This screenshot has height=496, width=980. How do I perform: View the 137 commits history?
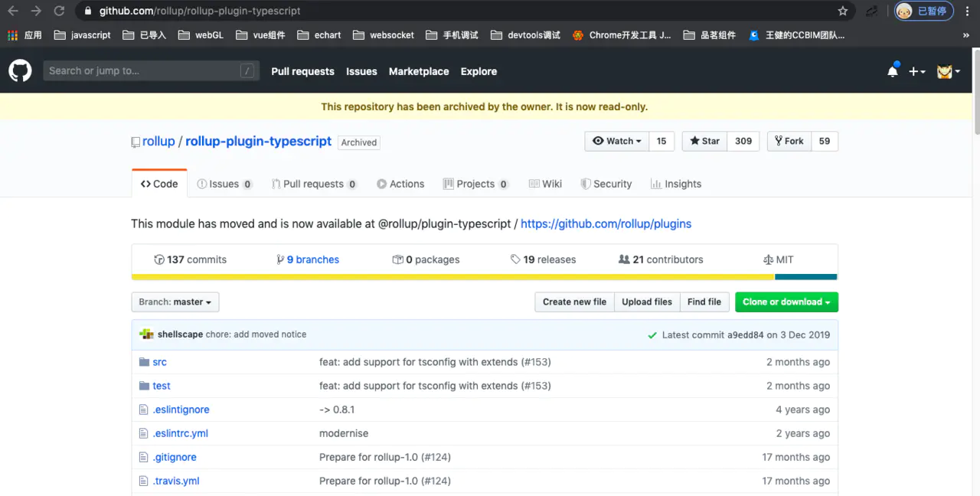191,259
